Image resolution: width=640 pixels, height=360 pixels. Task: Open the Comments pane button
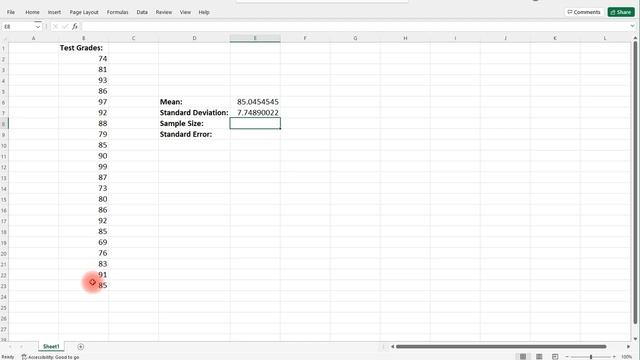(x=584, y=12)
